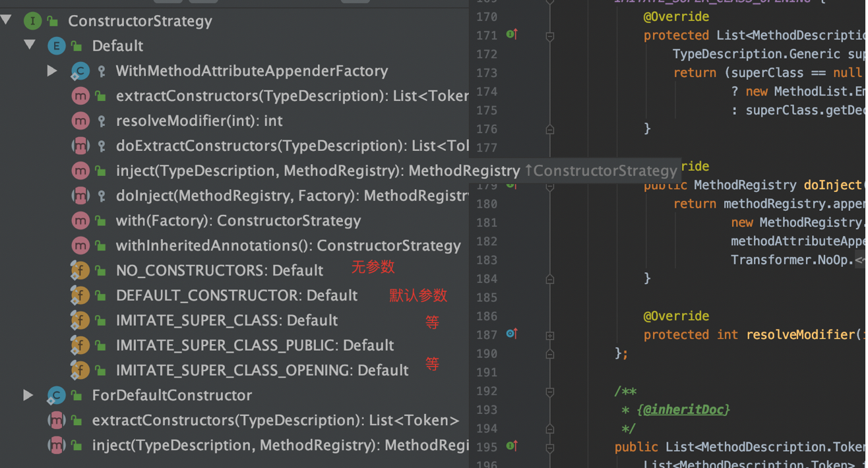The image size is (868, 468).
Task: Click the field icon beside IMITATE_SUPER_CLASS_PUBLIC
Action: pos(80,345)
